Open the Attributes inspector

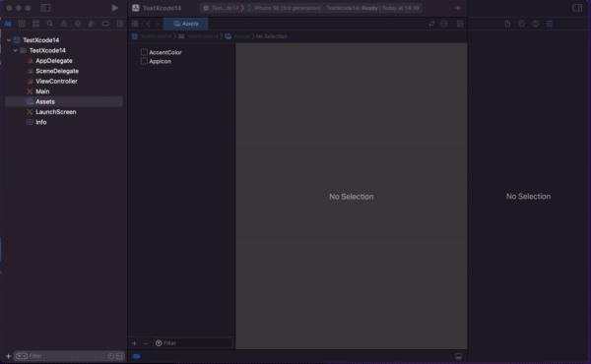tap(550, 24)
